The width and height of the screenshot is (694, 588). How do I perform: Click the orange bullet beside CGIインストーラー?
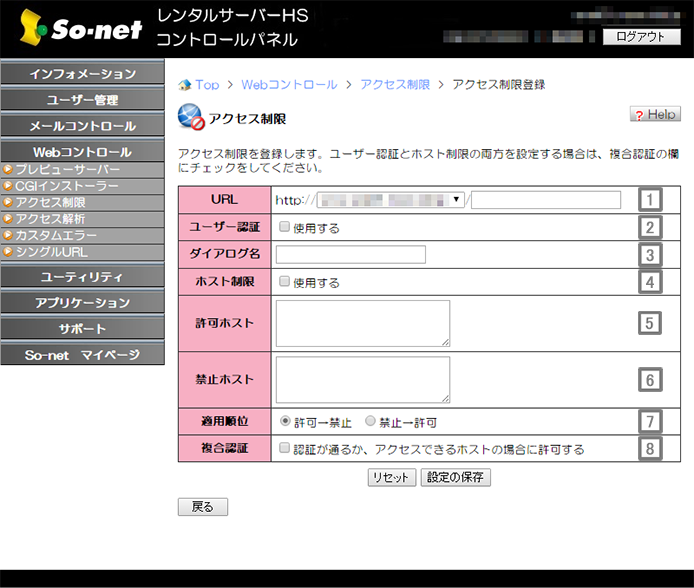point(8,187)
